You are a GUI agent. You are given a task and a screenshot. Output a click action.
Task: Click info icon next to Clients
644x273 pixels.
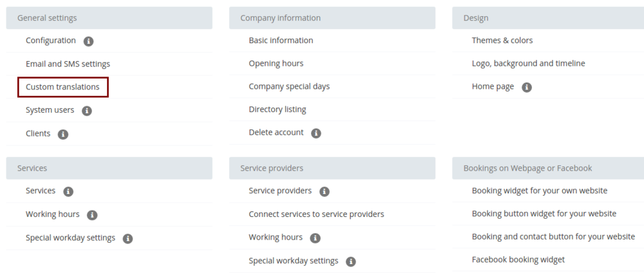click(63, 134)
